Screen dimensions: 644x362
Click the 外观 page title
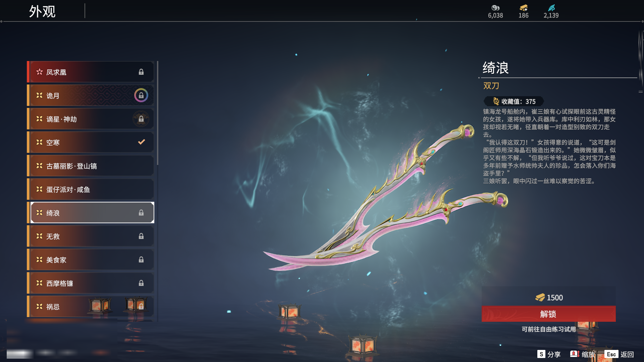[42, 11]
